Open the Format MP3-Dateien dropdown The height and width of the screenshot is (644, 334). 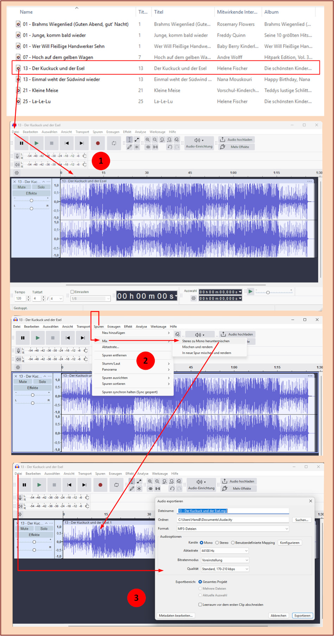pyautogui.click(x=233, y=529)
